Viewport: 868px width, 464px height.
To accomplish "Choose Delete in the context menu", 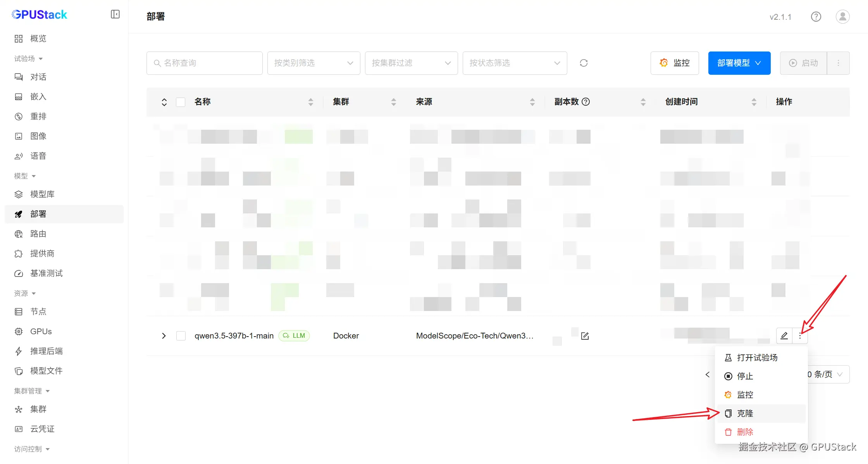I will [744, 432].
